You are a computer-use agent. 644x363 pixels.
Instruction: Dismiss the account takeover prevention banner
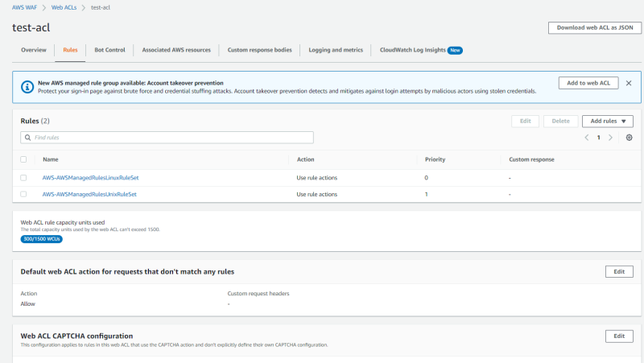[629, 83]
